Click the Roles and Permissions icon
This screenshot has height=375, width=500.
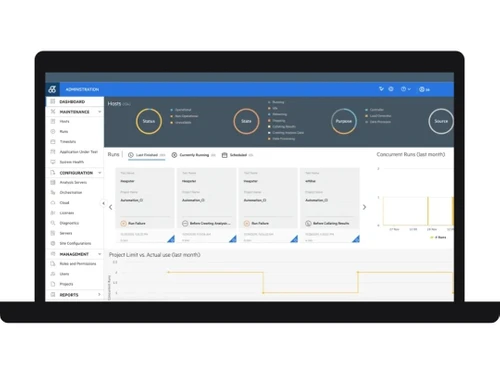[x=53, y=264]
